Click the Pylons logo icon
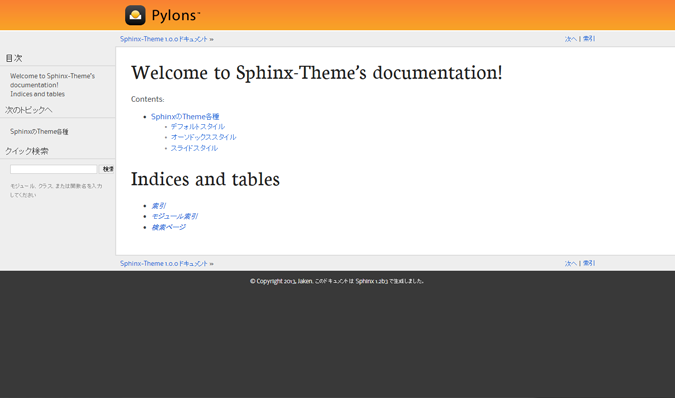The width and height of the screenshot is (675, 398). coord(135,15)
